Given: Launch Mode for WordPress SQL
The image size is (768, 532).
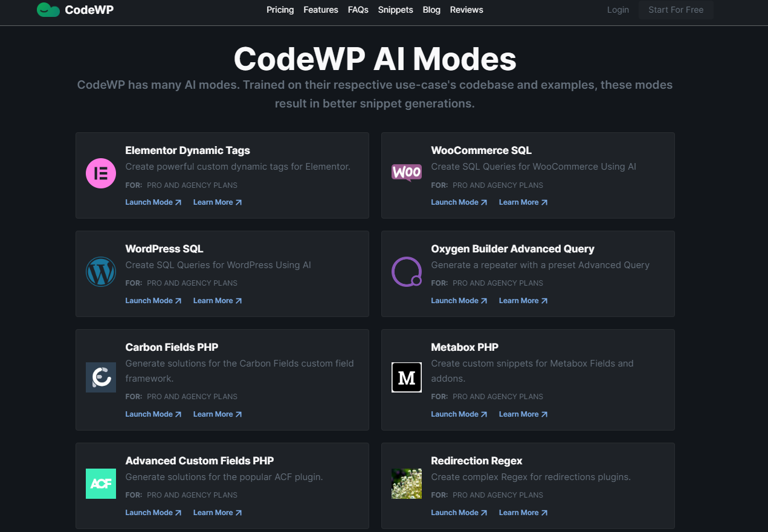Looking at the screenshot, I should coord(153,301).
